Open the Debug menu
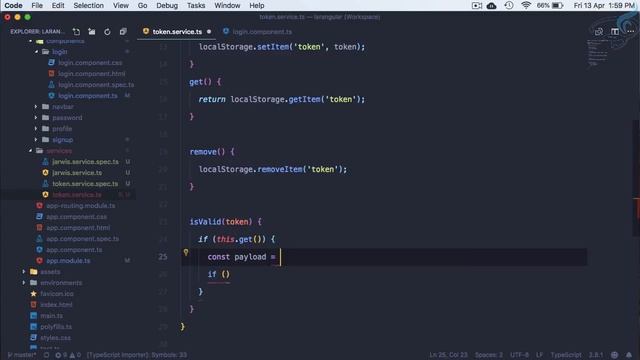 (x=167, y=5)
